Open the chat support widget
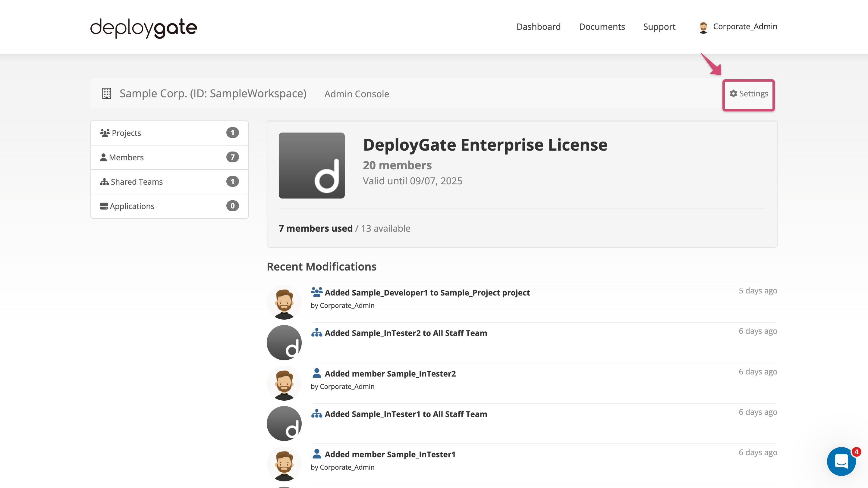Viewport: 868px width, 488px height. tap(841, 461)
